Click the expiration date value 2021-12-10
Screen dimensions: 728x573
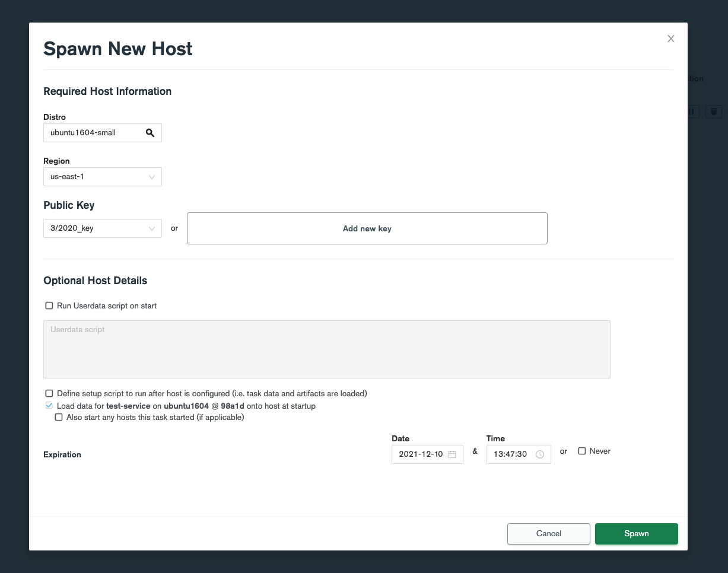click(420, 454)
